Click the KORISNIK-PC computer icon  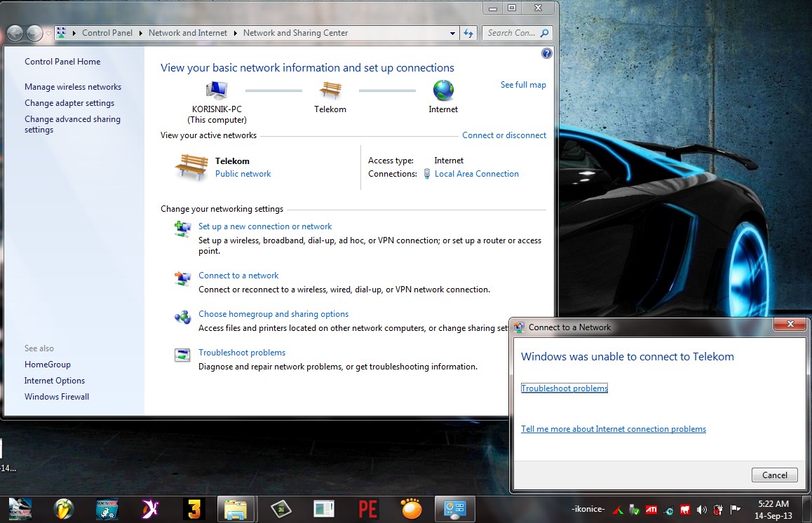[x=217, y=90]
